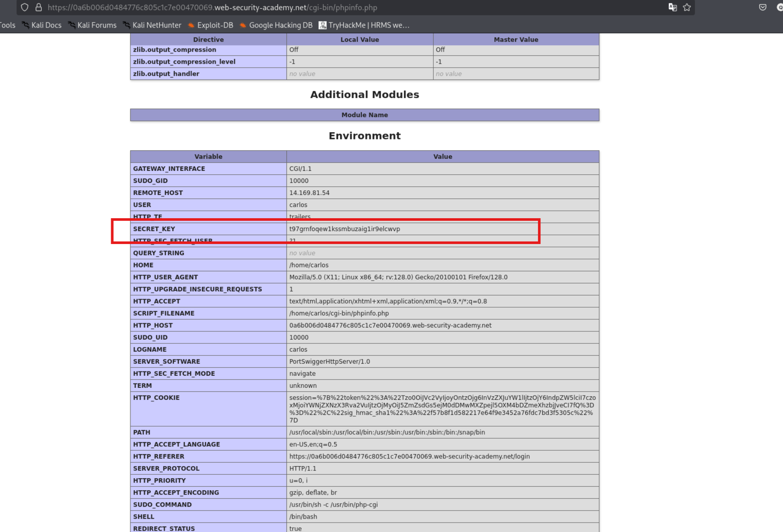This screenshot has width=783, height=532.
Task: Click the Master Value column header
Action: click(516, 40)
